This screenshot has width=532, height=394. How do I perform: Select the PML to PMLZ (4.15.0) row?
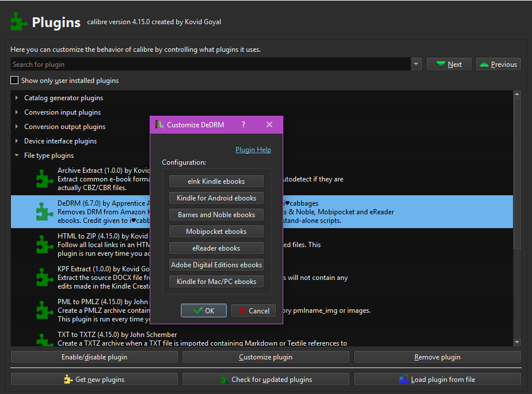261,310
